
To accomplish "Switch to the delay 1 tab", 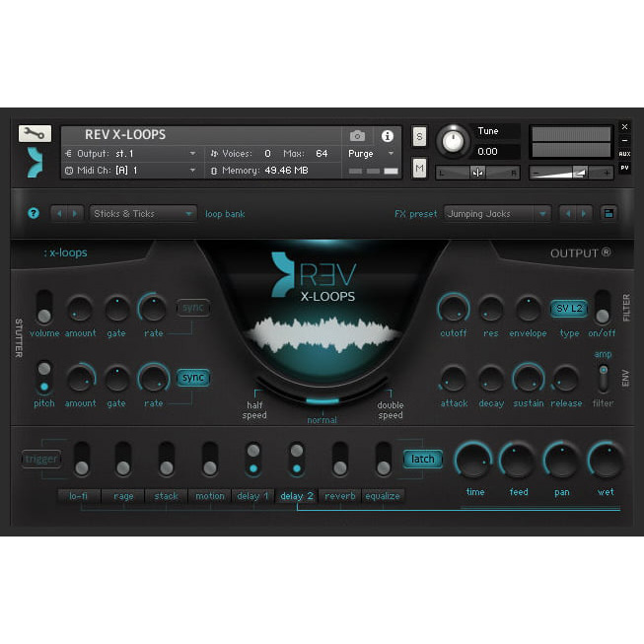I will pos(253,496).
